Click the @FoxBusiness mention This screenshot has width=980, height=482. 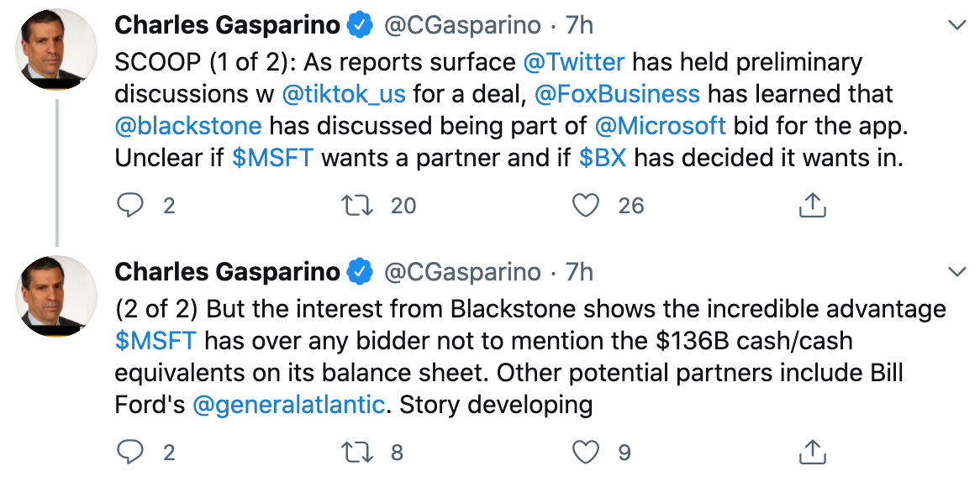pos(617,94)
